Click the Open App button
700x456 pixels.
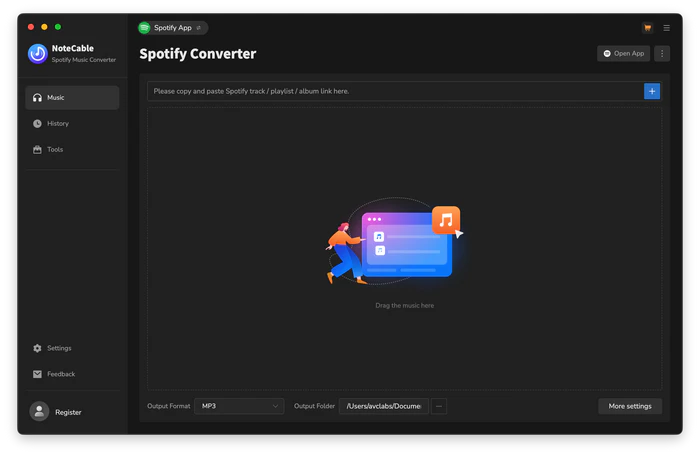point(624,54)
